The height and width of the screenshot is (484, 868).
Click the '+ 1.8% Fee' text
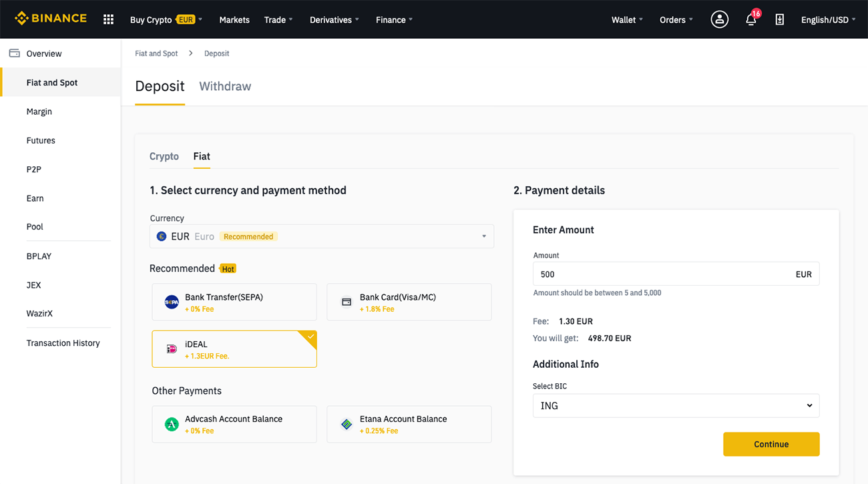pos(377,309)
